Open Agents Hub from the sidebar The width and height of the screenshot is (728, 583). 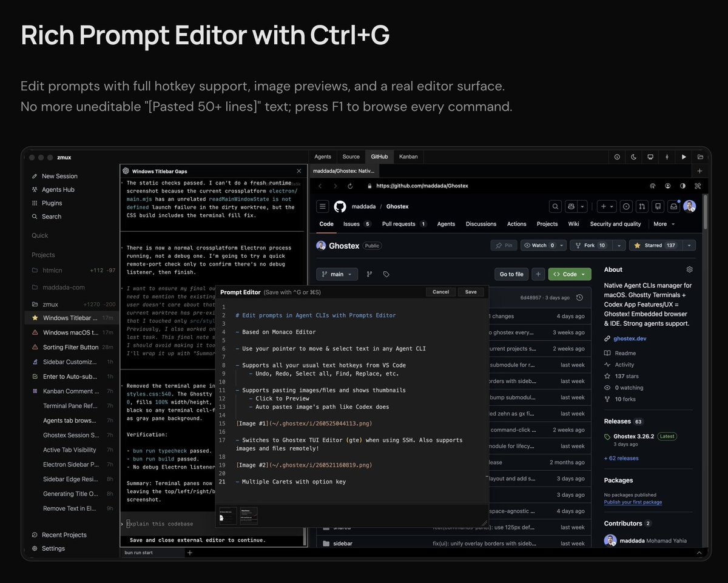[x=53, y=189]
